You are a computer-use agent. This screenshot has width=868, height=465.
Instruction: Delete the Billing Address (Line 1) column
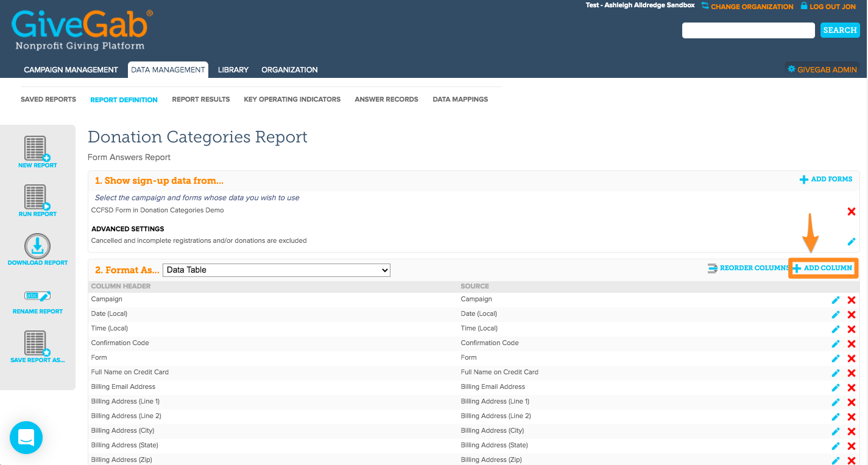pos(852,402)
